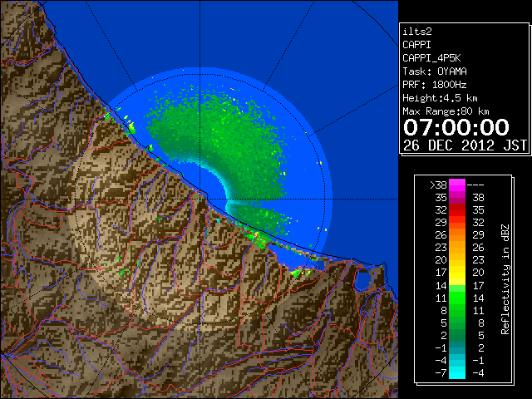Click the 'ilts2' label in the info box
Image resolution: width=532 pixels, height=399 pixels.
[417, 32]
